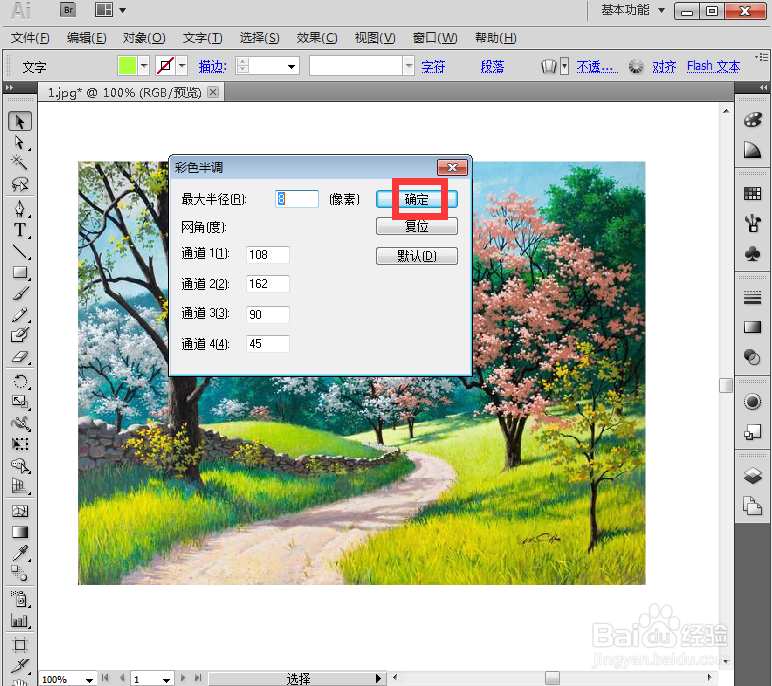Viewport: 772px width, 686px height.
Task: Click the 通道 1 angle field
Action: tap(268, 255)
